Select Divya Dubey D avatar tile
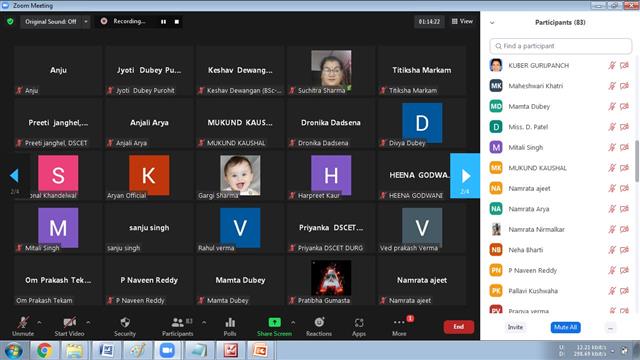Viewport: 640px width, 360px height. click(x=422, y=123)
